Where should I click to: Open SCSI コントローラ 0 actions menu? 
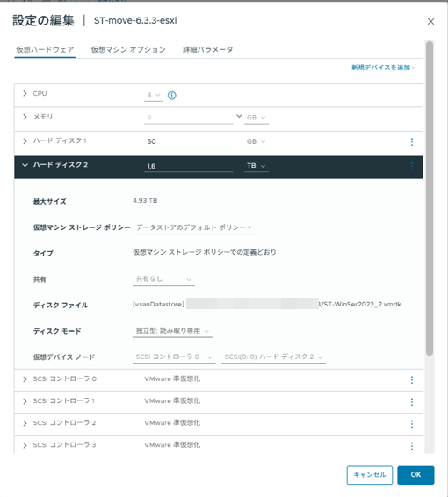point(412,379)
